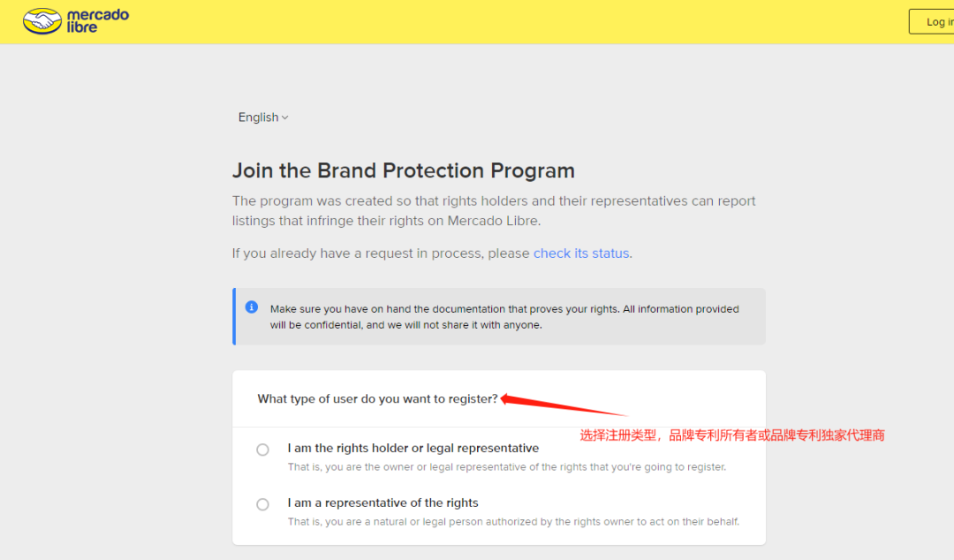
Task: Click the program description paragraph
Action: coord(493,210)
